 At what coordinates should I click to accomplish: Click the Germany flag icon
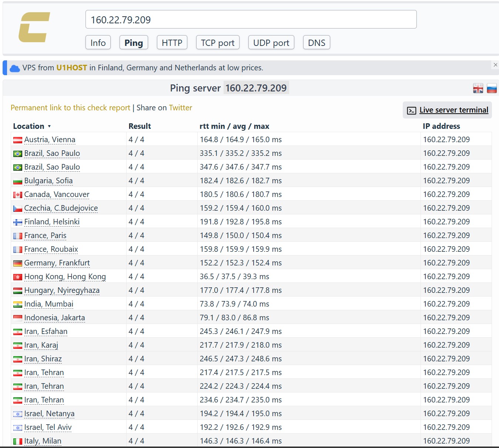[x=18, y=263]
